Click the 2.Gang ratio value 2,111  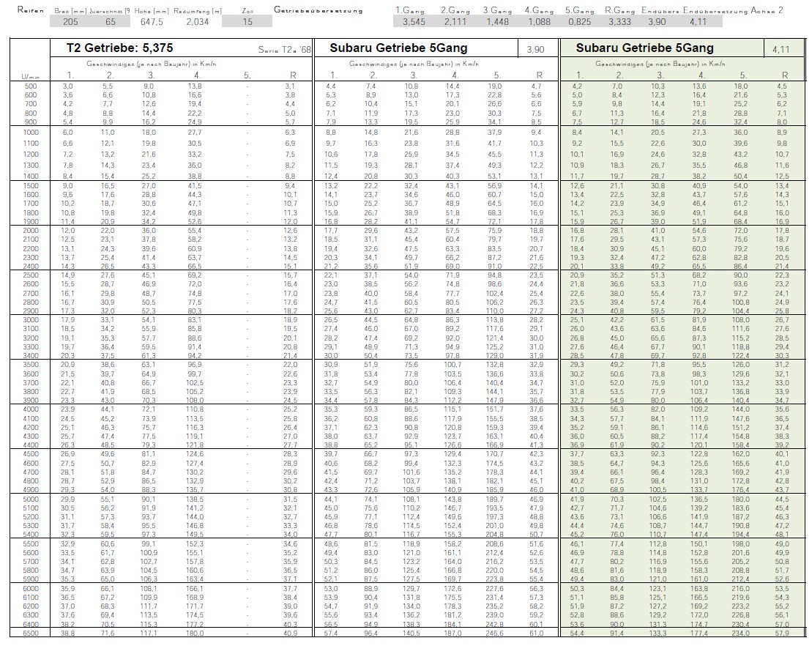point(455,22)
